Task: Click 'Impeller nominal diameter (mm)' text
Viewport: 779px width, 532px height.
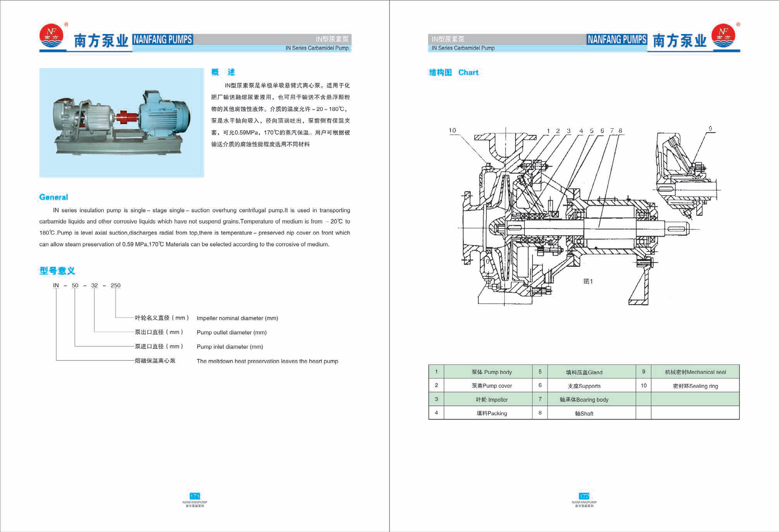Action: [237, 318]
